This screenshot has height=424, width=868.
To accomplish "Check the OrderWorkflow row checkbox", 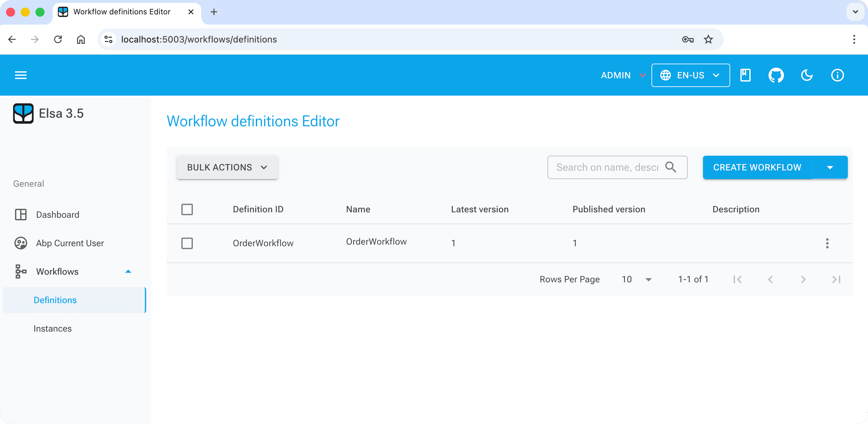I will click(187, 243).
